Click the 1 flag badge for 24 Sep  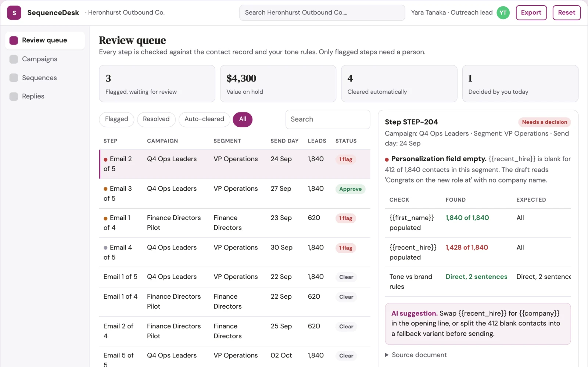click(x=345, y=159)
